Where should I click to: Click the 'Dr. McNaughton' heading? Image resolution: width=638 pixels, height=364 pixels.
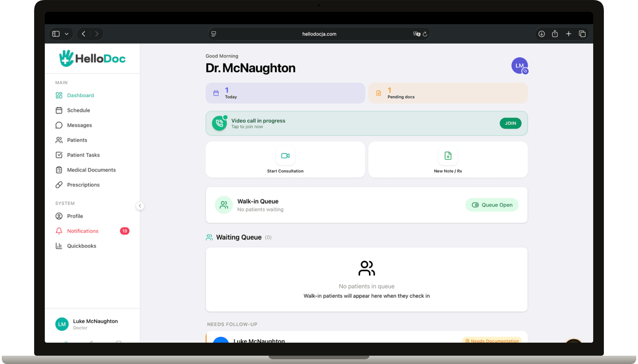[x=250, y=68]
